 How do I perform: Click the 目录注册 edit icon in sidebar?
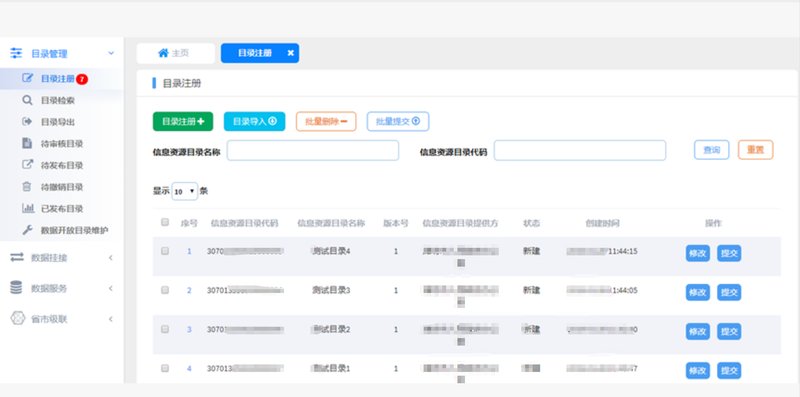click(x=28, y=79)
